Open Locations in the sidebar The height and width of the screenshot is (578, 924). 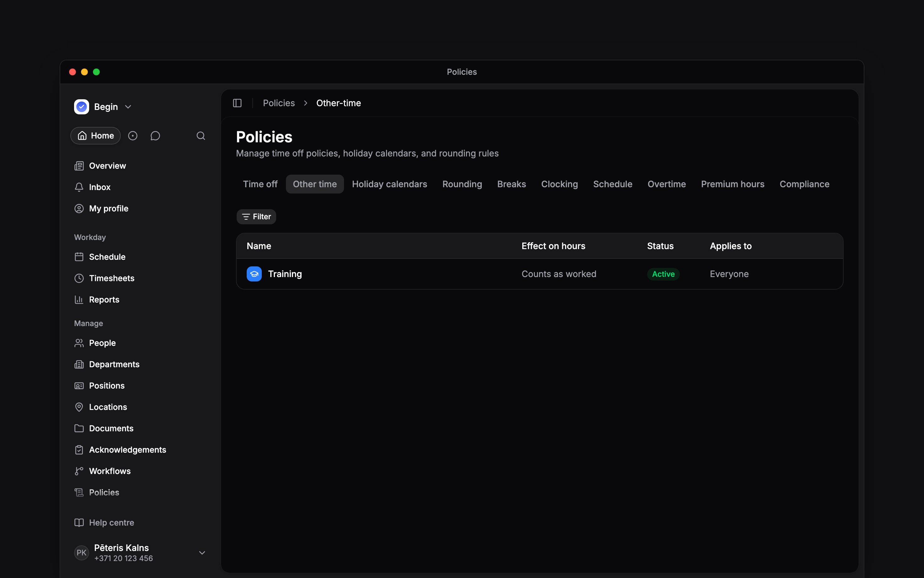(141, 407)
